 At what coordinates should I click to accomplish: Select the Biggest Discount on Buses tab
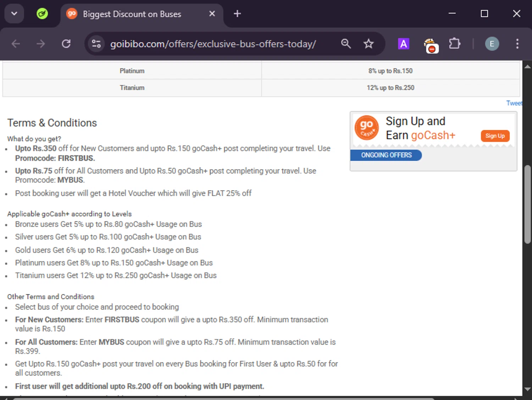(x=141, y=14)
